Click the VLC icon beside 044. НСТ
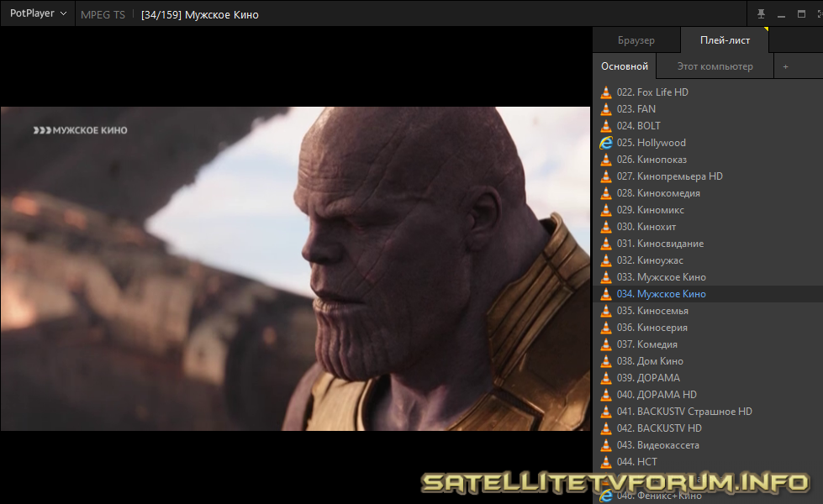The height and width of the screenshot is (504, 823). click(x=606, y=461)
